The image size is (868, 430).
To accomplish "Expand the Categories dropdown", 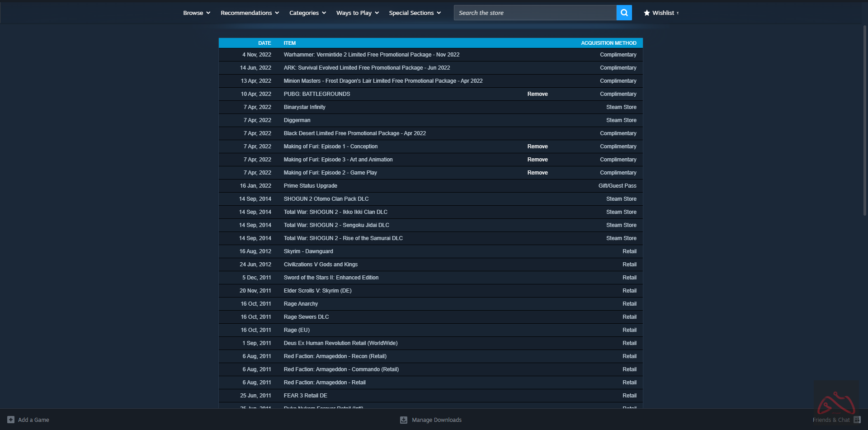I will pos(307,13).
